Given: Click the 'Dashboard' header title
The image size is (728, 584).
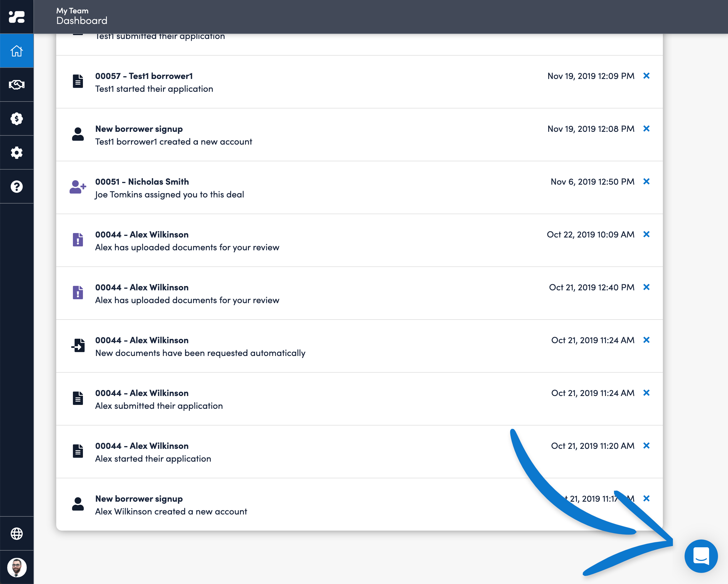Looking at the screenshot, I should click(82, 21).
